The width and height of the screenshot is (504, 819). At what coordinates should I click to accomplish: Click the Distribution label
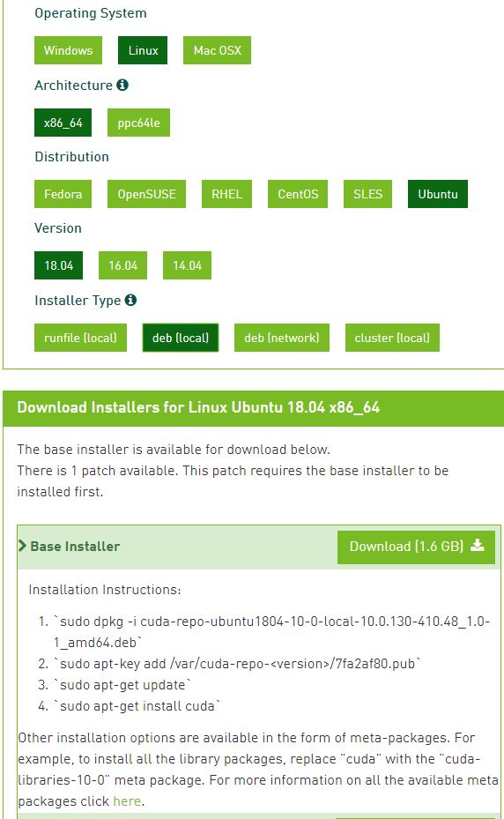point(71,157)
